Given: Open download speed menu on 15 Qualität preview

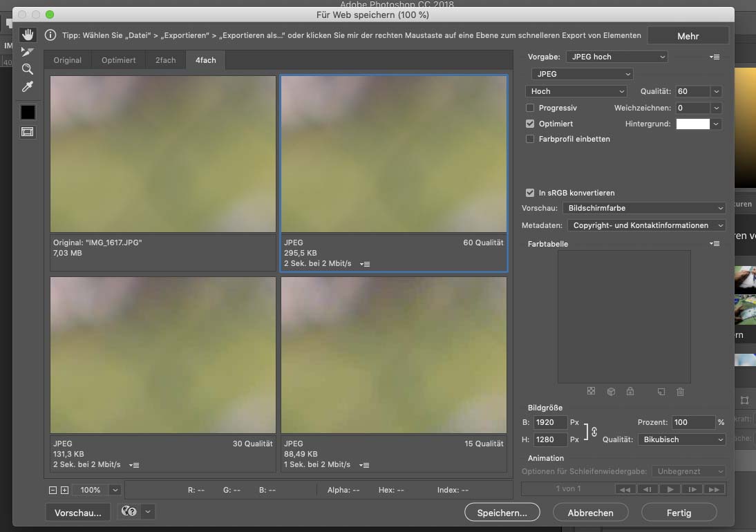Looking at the screenshot, I should tap(364, 465).
